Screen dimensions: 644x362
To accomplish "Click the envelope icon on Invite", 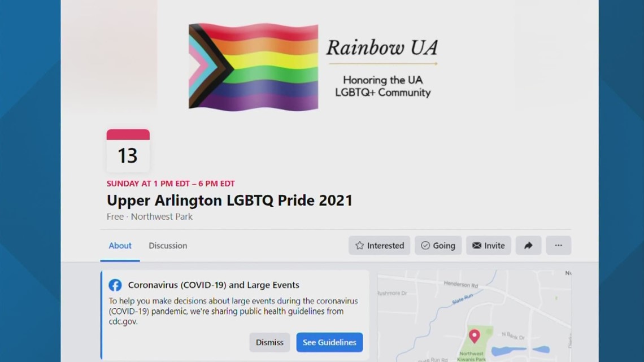I will 477,246.
